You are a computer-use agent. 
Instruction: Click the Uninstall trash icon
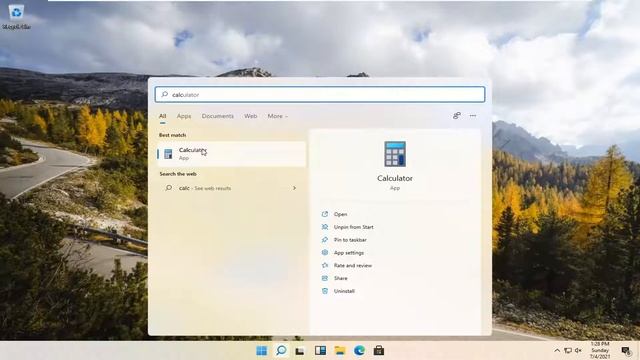(x=325, y=291)
